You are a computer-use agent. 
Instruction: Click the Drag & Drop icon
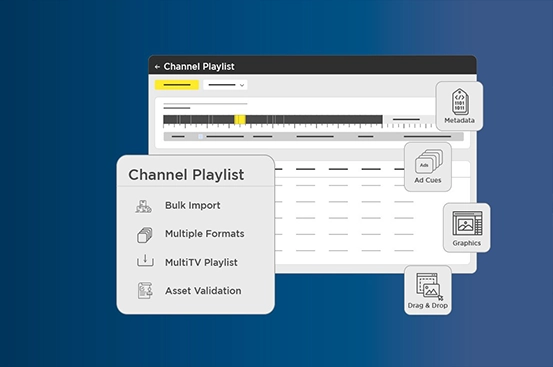click(429, 287)
